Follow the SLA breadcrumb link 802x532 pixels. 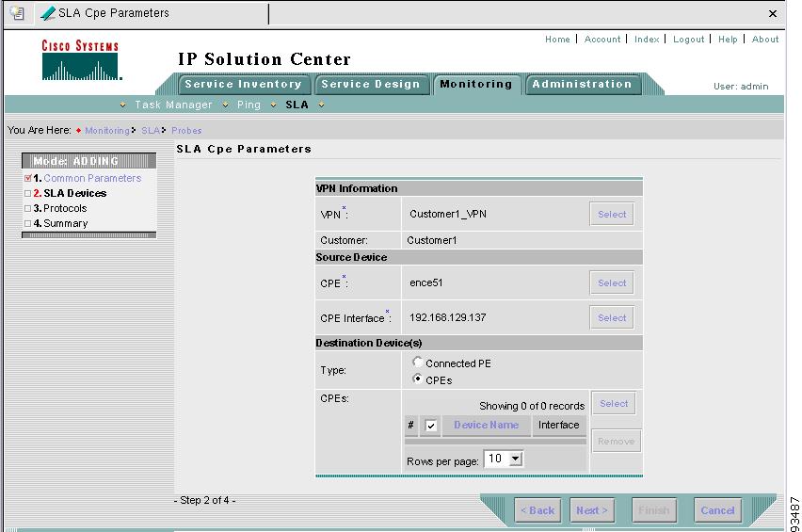[151, 131]
